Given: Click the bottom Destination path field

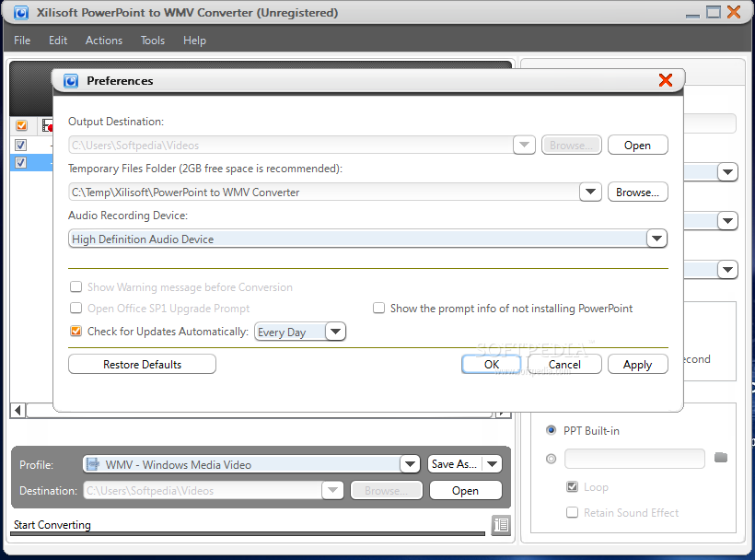Looking at the screenshot, I should [203, 490].
